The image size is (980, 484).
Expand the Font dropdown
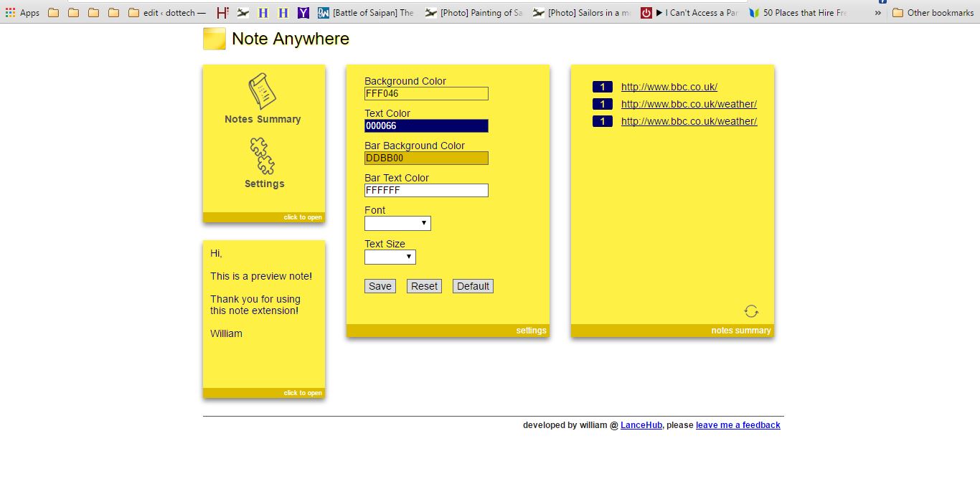(x=397, y=224)
